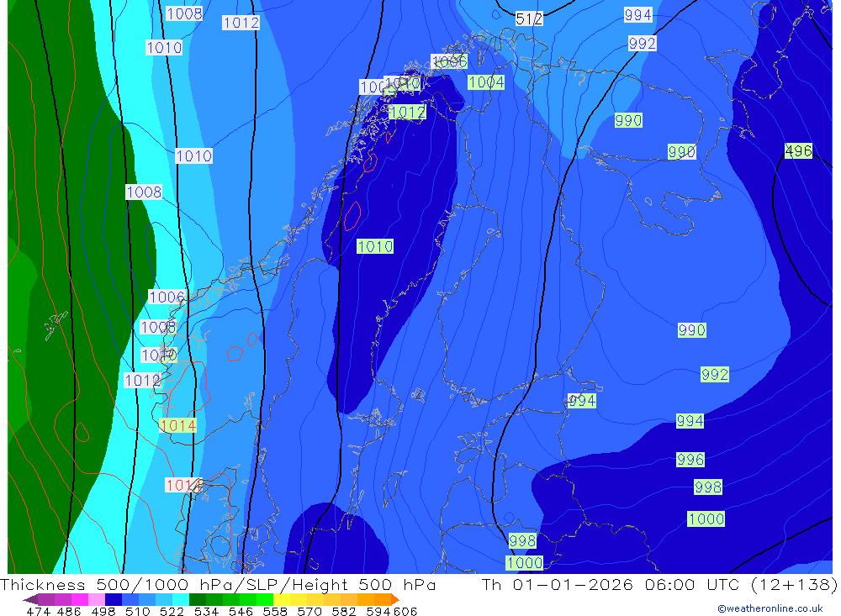This screenshot has width=841, height=616.
Task: Click the 510 legend value
Action: (138, 611)
